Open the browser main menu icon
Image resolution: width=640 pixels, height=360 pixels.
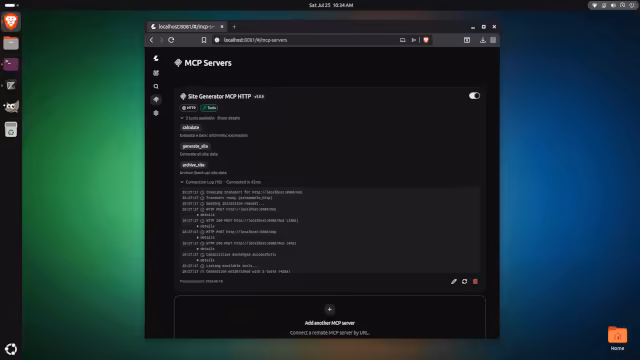click(493, 40)
